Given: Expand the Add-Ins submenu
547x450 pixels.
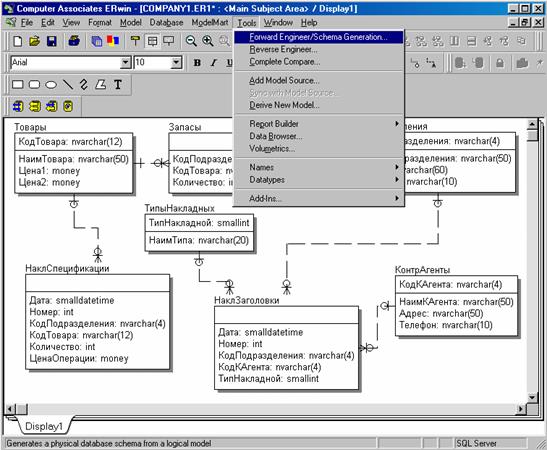Looking at the screenshot, I should point(319,198).
